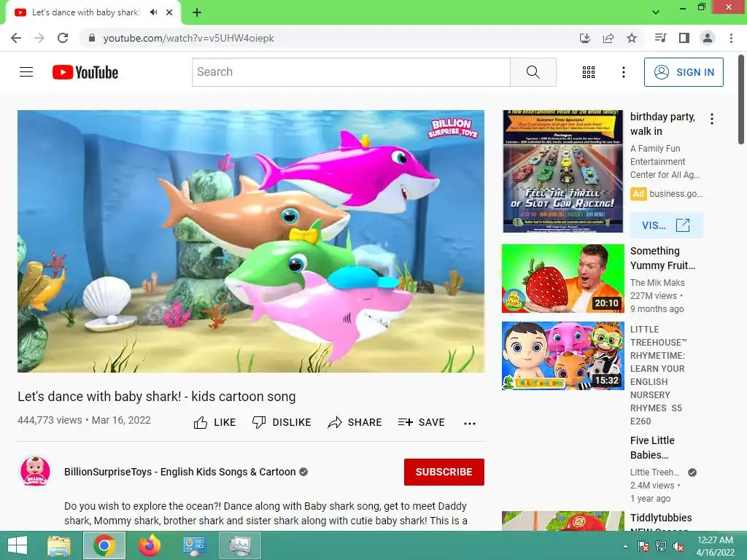This screenshot has height=560, width=747.
Task: Open BillionSurpriseToys channel name link
Action: (x=179, y=472)
